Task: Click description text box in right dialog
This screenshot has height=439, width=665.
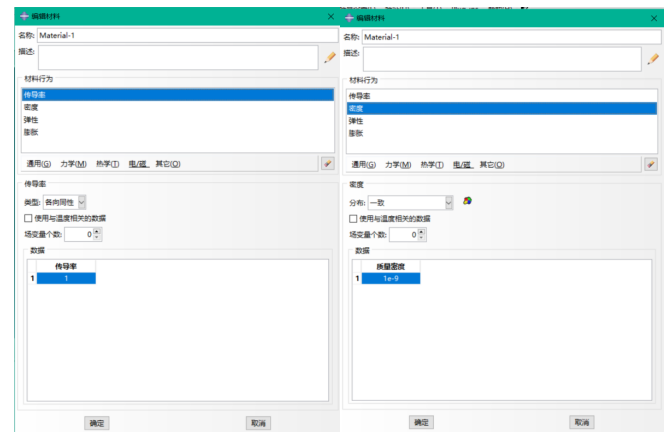Action: [x=502, y=59]
